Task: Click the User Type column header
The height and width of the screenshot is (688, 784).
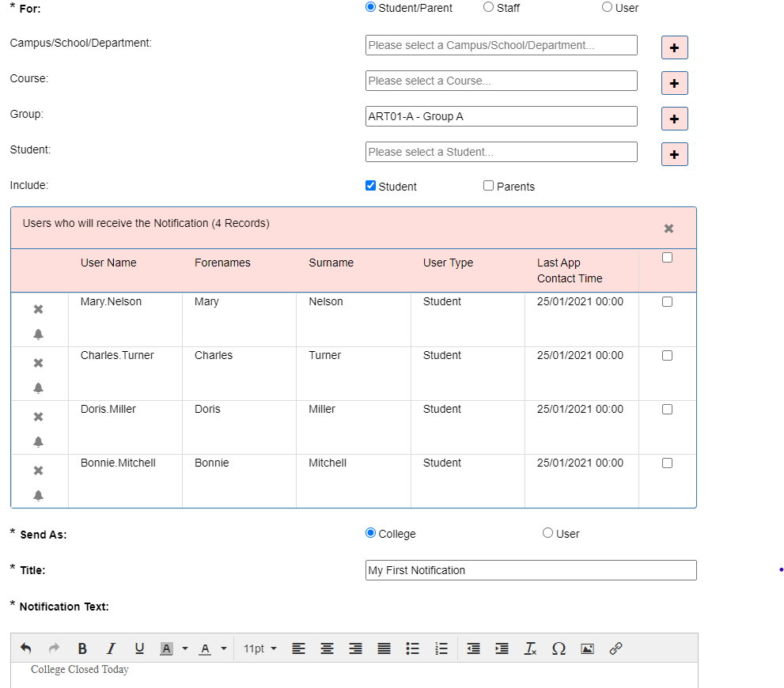Action: pyautogui.click(x=448, y=263)
